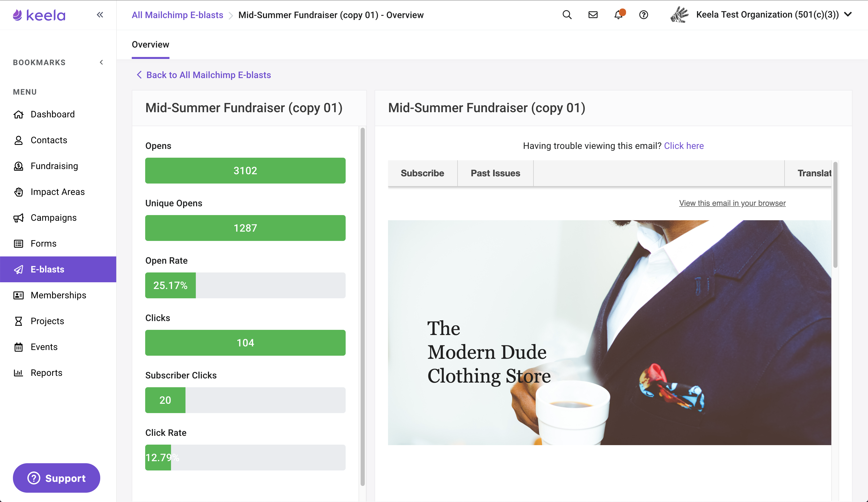This screenshot has width=868, height=502.
Task: Click the Open Rate 25.17% progress bar
Action: (245, 285)
